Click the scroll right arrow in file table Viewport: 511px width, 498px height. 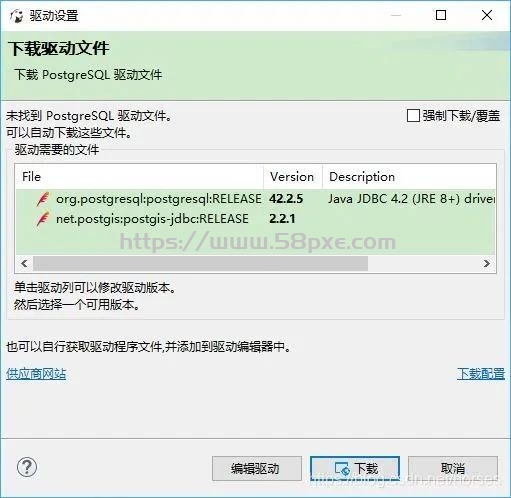coord(487,263)
